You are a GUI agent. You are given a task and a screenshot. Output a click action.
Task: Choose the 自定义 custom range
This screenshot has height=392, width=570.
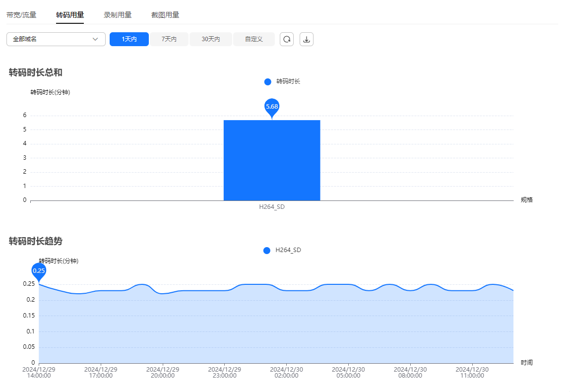(x=253, y=39)
